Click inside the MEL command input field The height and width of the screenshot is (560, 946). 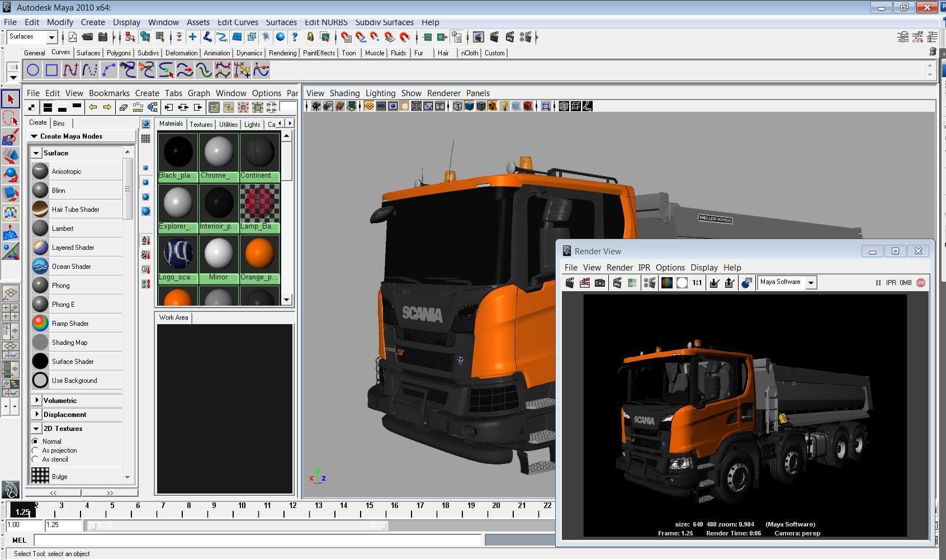(x=257, y=540)
